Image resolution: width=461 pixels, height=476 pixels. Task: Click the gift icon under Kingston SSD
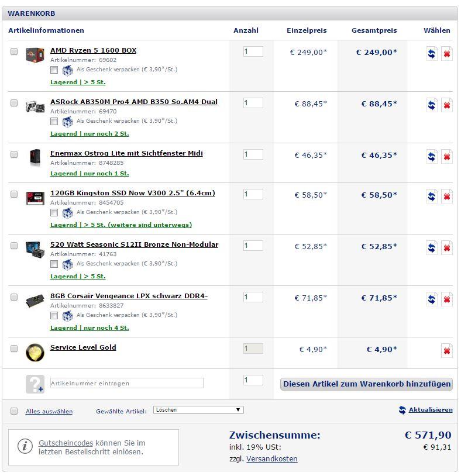click(x=67, y=213)
